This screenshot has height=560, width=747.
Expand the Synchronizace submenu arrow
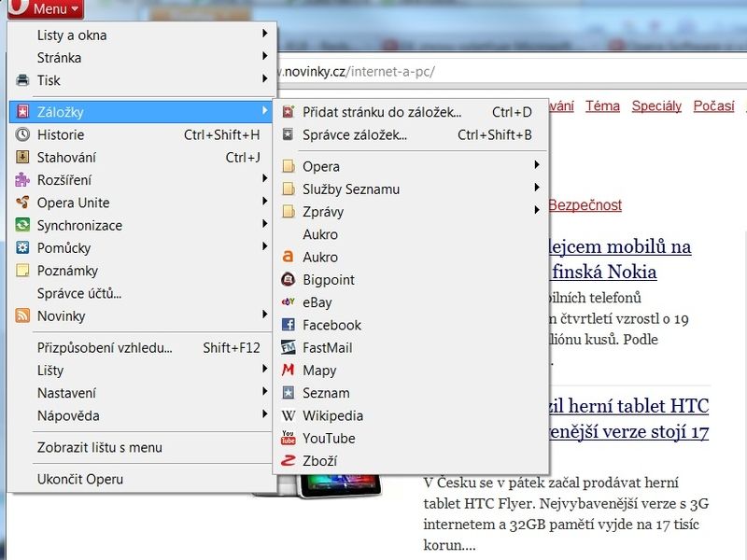[265, 224]
